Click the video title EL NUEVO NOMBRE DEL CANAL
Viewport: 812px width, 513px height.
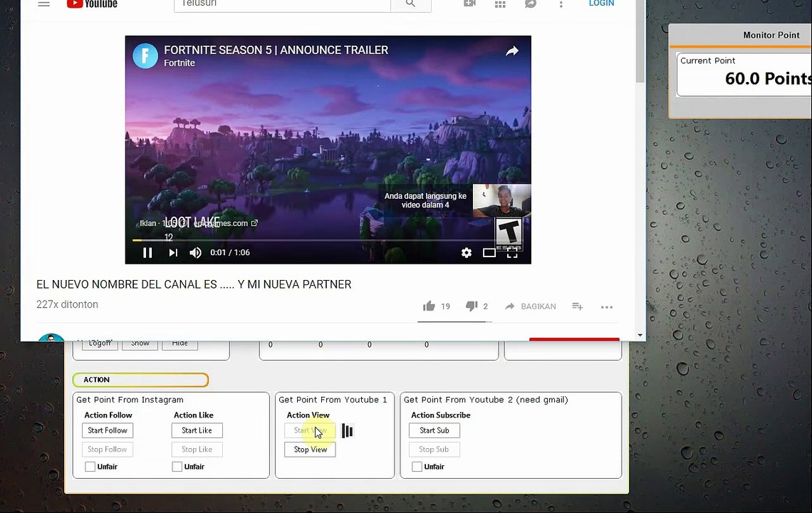point(194,284)
